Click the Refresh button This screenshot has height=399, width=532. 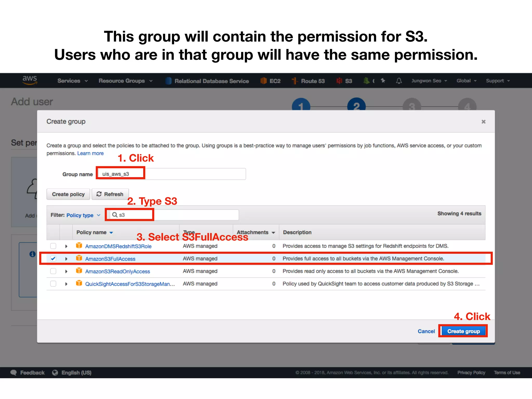click(110, 194)
